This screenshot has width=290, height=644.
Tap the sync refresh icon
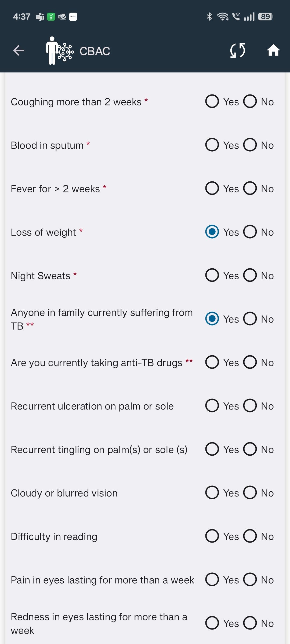(x=238, y=50)
